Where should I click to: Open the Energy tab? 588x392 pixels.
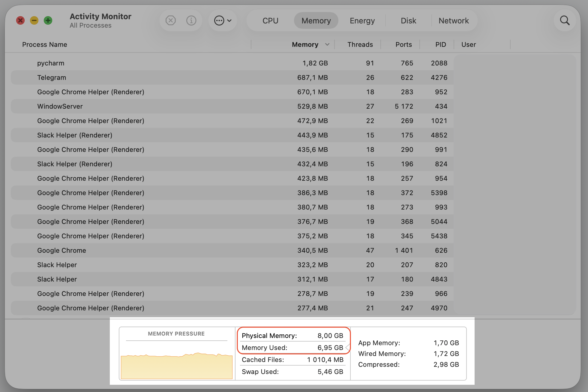[x=362, y=20]
